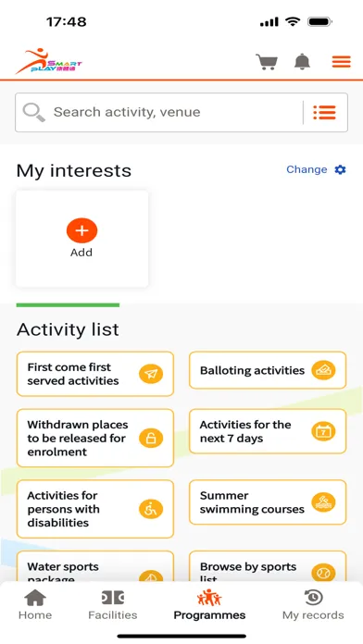
Task: Tap the Change link
Action: pyautogui.click(x=307, y=169)
